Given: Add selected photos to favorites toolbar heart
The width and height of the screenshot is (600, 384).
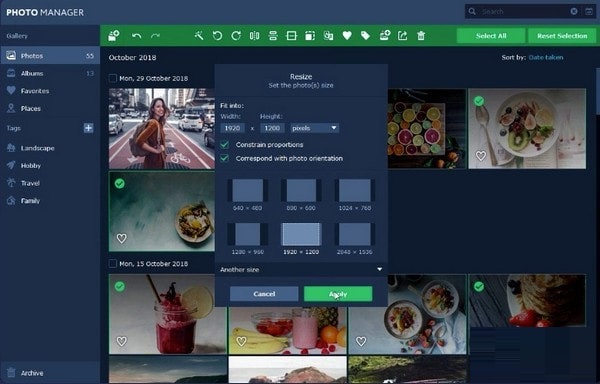Looking at the screenshot, I should point(347,36).
